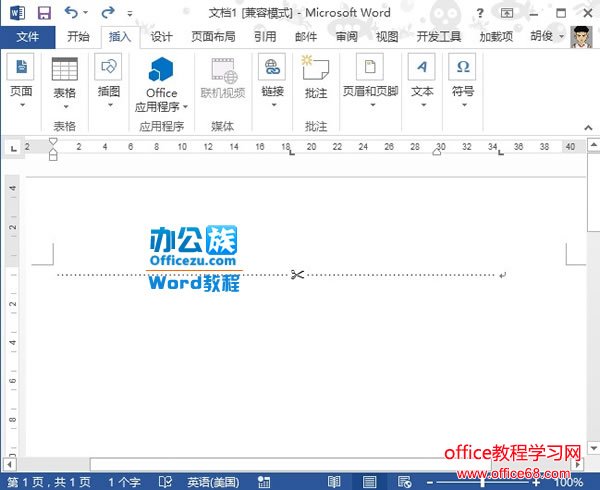This screenshot has height=490, width=600.
Task: Click the proofing check icon in status bar
Action: point(165,482)
